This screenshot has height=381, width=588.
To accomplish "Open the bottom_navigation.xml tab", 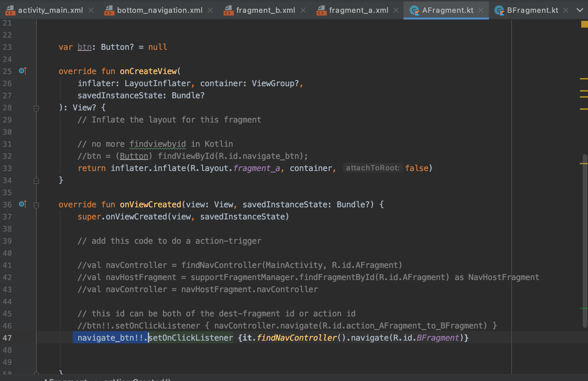I will [x=160, y=10].
